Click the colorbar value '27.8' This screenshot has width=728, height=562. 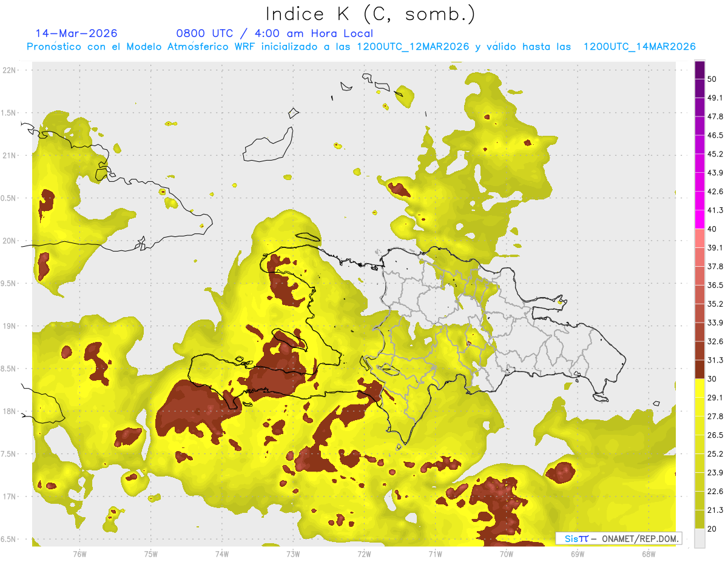pos(715,416)
